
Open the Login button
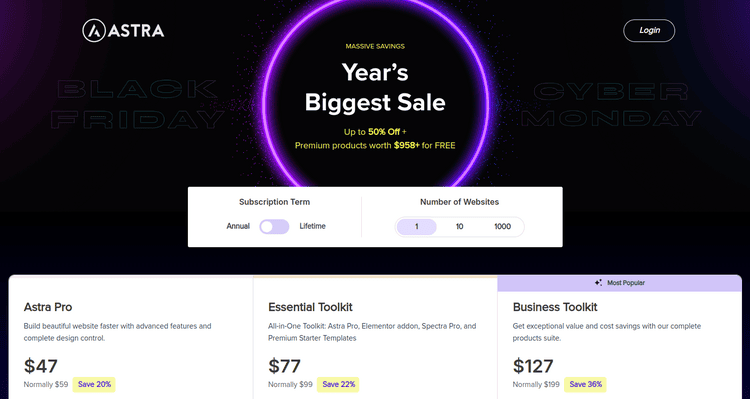pos(649,30)
